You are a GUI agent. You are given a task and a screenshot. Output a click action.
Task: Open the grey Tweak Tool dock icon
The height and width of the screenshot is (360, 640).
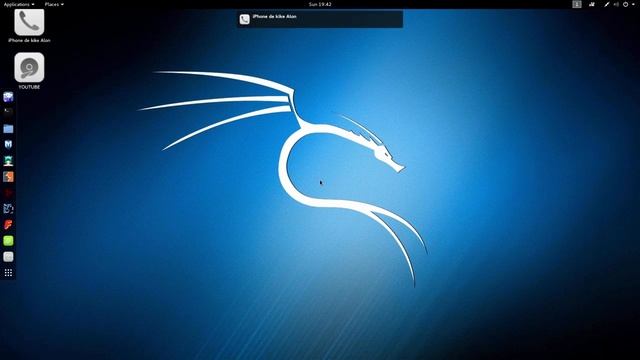click(x=8, y=257)
